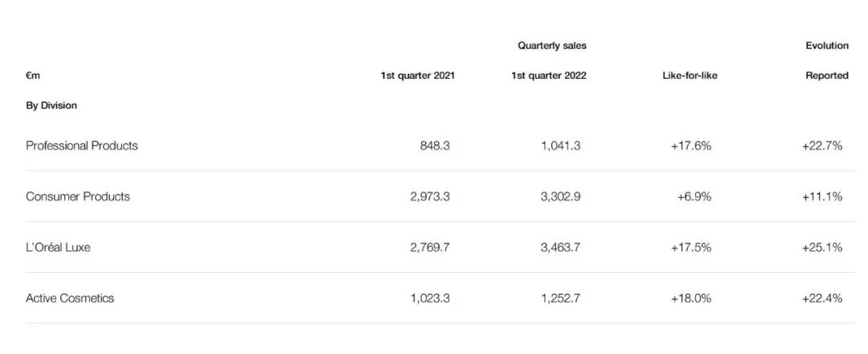This screenshot has width=868, height=354.
Task: Click the +11.1% reported value
Action: pyautogui.click(x=822, y=196)
